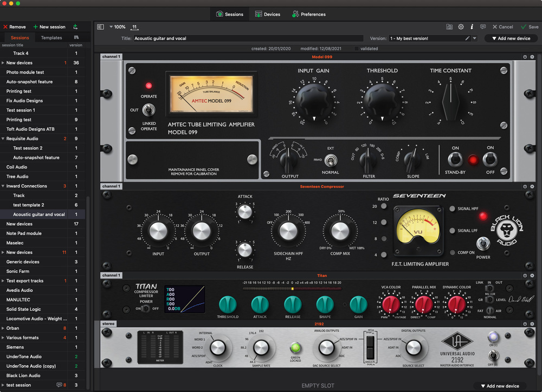The width and height of the screenshot is (542, 392).
Task: Click the Save button
Action: tap(529, 27)
